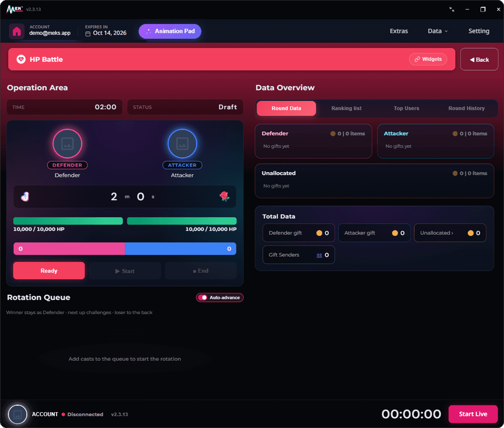Click the STATUS Draft field

185,107
